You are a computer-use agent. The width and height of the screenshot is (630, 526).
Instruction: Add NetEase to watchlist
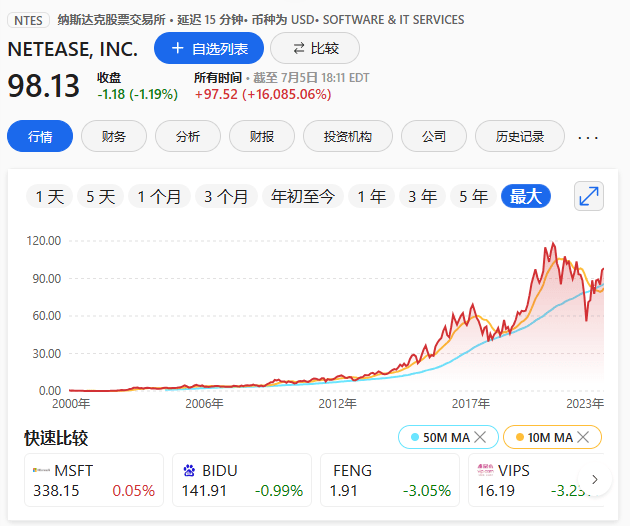(x=208, y=48)
